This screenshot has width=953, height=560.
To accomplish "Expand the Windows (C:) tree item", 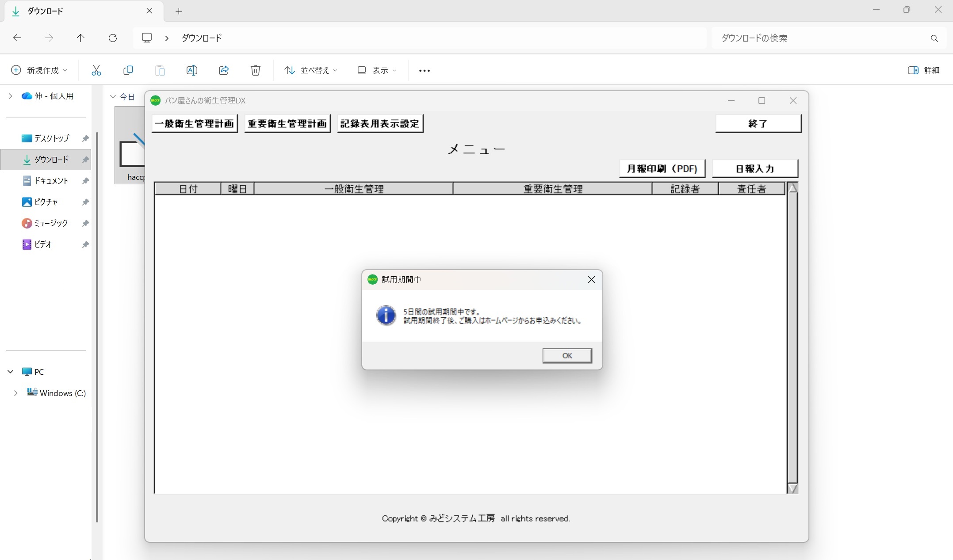I will (x=16, y=393).
